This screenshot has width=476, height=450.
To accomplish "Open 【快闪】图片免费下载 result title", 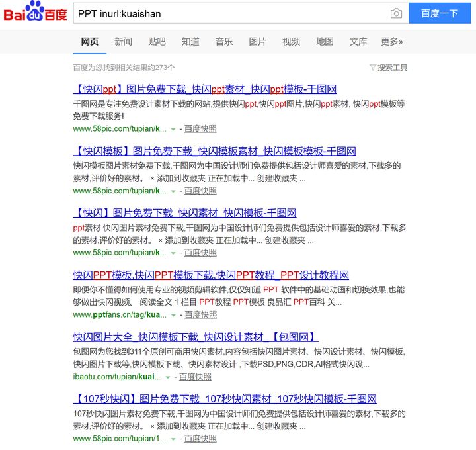I will 184,213.
